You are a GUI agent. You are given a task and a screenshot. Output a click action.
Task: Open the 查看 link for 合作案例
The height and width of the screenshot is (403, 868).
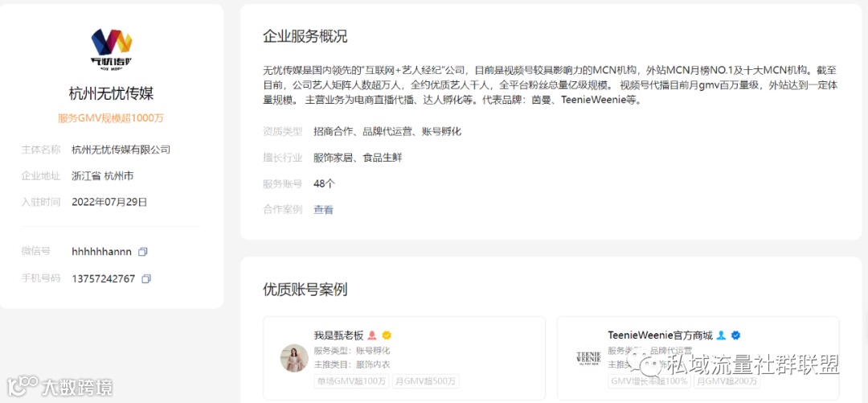323,209
